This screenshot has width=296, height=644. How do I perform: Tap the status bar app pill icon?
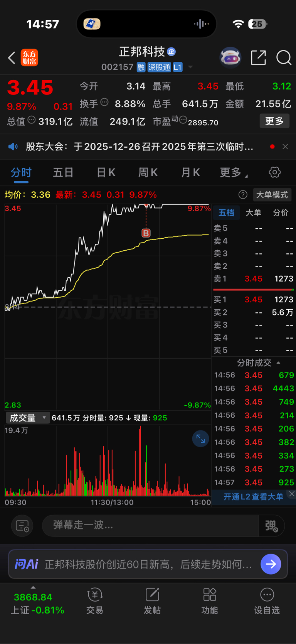pyautogui.click(x=92, y=24)
